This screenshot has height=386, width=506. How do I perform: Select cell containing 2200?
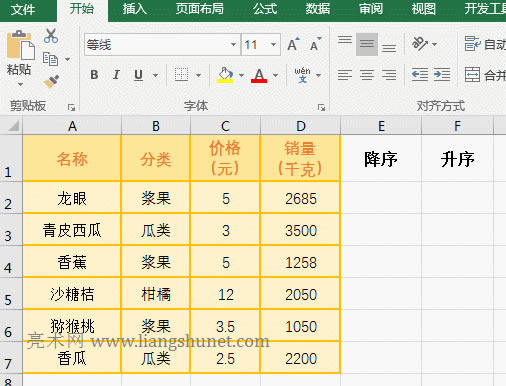point(301,358)
